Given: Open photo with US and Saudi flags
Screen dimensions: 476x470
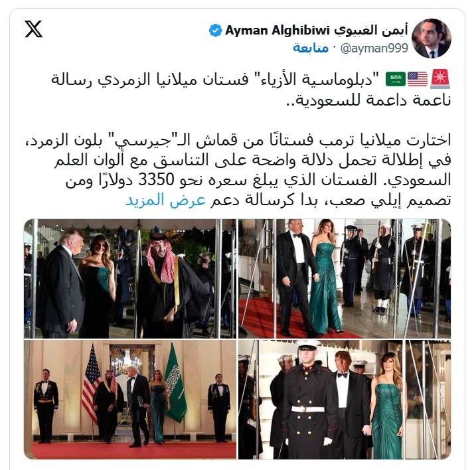Looking at the screenshot, I should [x=130, y=400].
